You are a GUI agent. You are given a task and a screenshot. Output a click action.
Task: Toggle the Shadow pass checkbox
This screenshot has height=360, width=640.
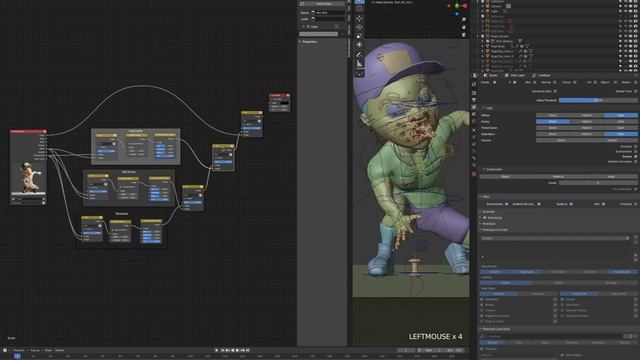[x=636, y=156]
